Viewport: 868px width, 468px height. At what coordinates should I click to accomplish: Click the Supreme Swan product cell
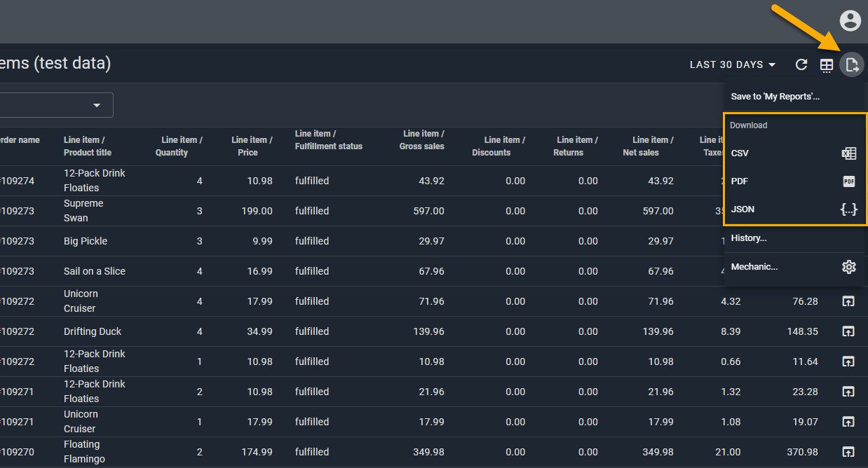(x=83, y=211)
